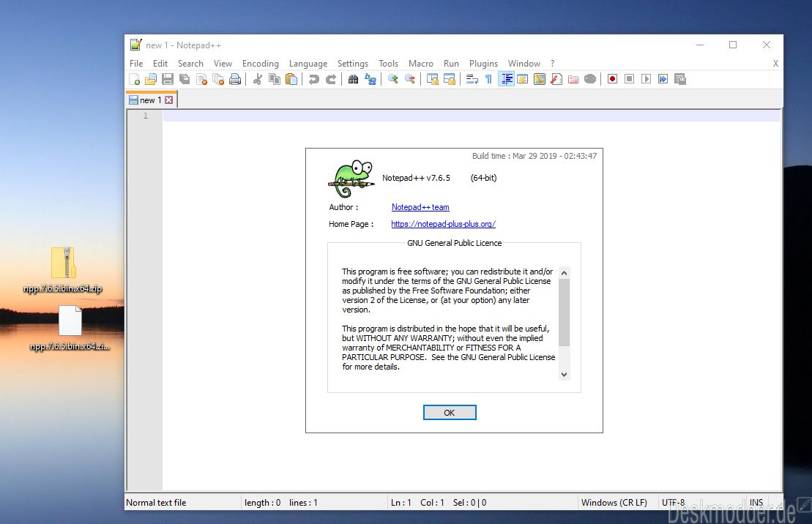Click Save recorded macro icon
812x524 pixels.
(680, 79)
